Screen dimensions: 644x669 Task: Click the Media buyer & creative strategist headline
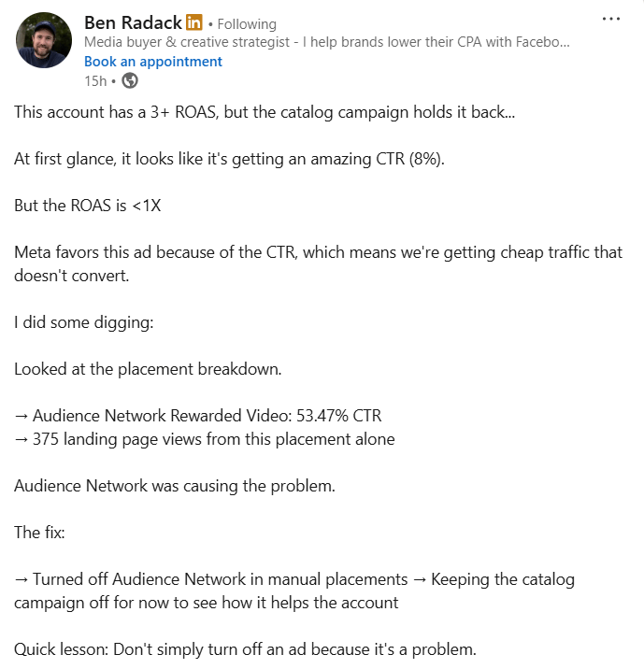(327, 42)
